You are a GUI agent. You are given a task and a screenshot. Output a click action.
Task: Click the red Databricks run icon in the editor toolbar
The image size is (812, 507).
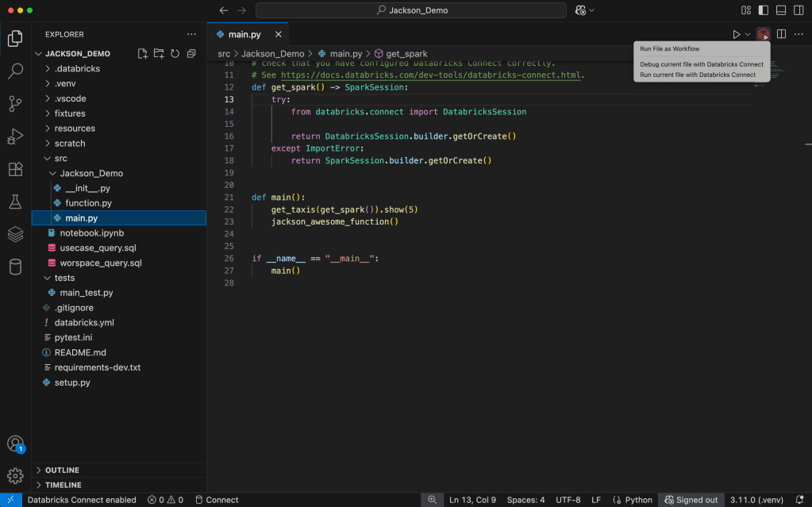[x=762, y=34]
